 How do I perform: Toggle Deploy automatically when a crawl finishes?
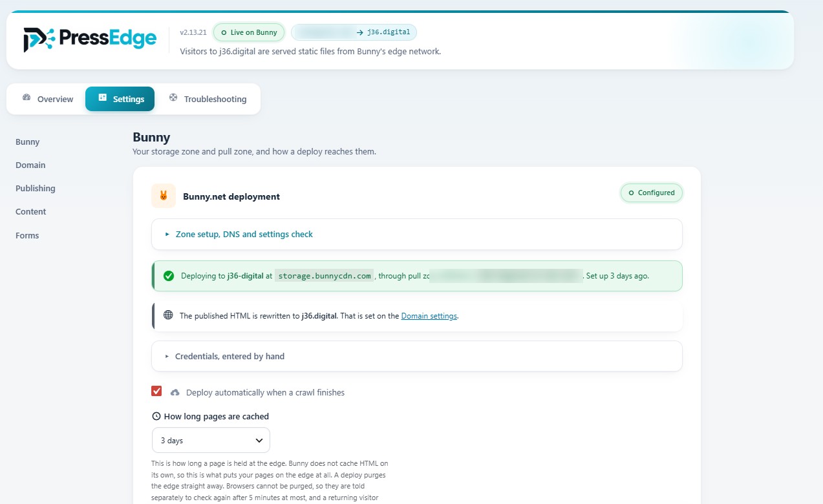156,391
